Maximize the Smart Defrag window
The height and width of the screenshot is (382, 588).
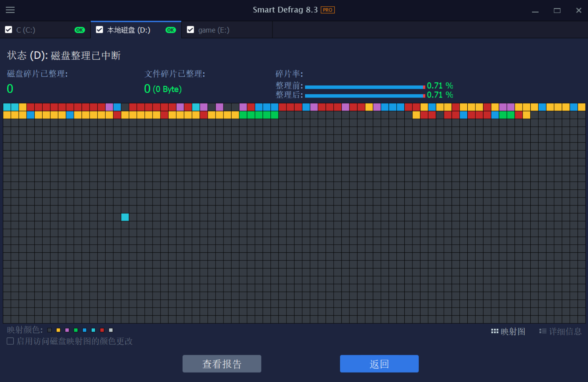(557, 10)
